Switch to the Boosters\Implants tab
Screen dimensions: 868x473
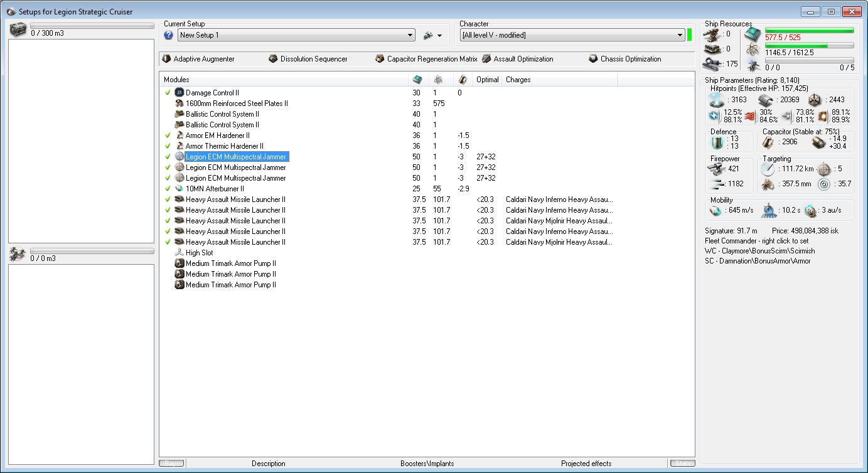[427, 464]
